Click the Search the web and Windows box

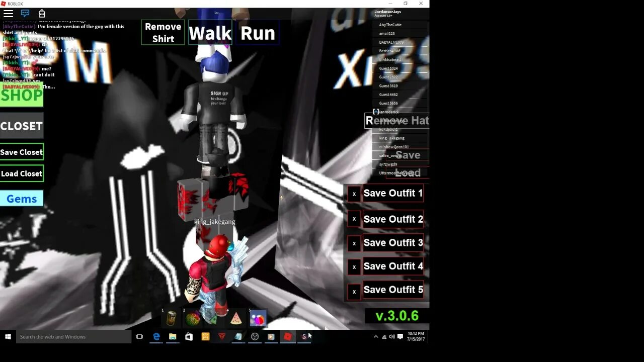coord(74,336)
